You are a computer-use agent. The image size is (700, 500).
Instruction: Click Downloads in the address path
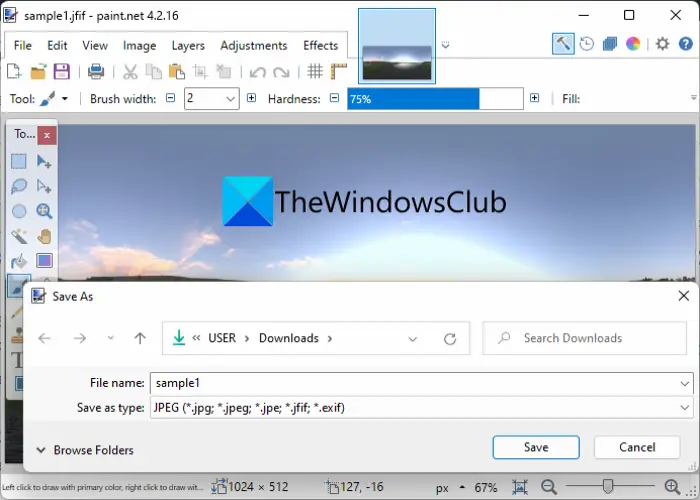click(x=289, y=338)
